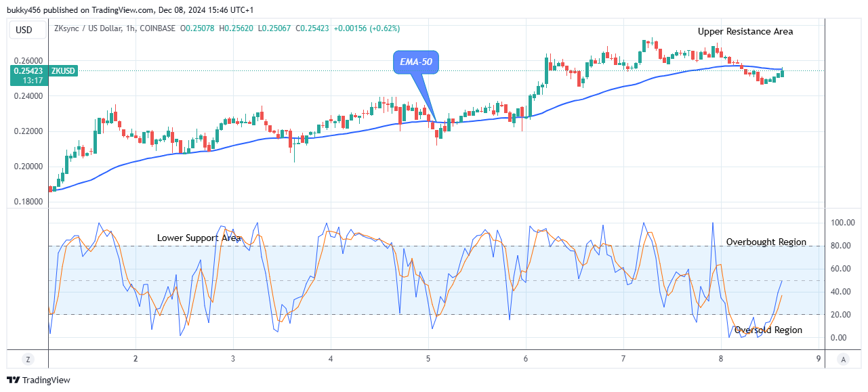Click the Oversold Region label

pos(768,330)
